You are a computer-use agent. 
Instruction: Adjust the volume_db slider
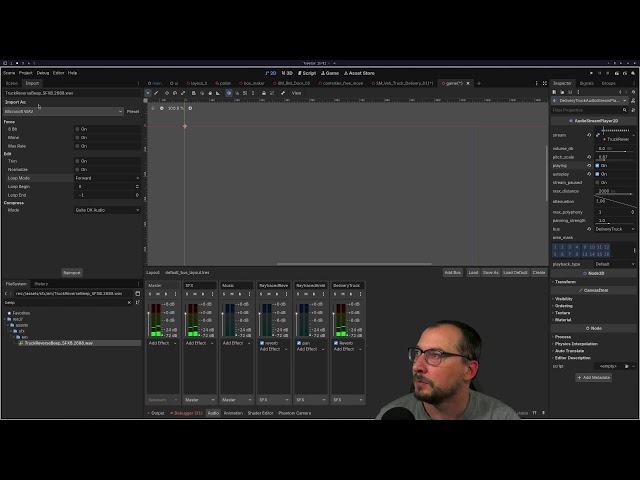tap(615, 151)
